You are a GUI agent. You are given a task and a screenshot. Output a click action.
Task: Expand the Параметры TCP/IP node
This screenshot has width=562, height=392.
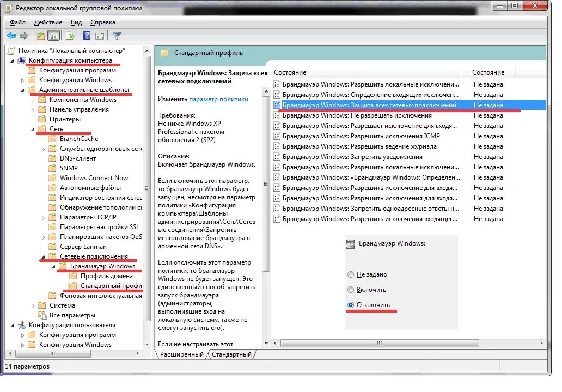44,217
